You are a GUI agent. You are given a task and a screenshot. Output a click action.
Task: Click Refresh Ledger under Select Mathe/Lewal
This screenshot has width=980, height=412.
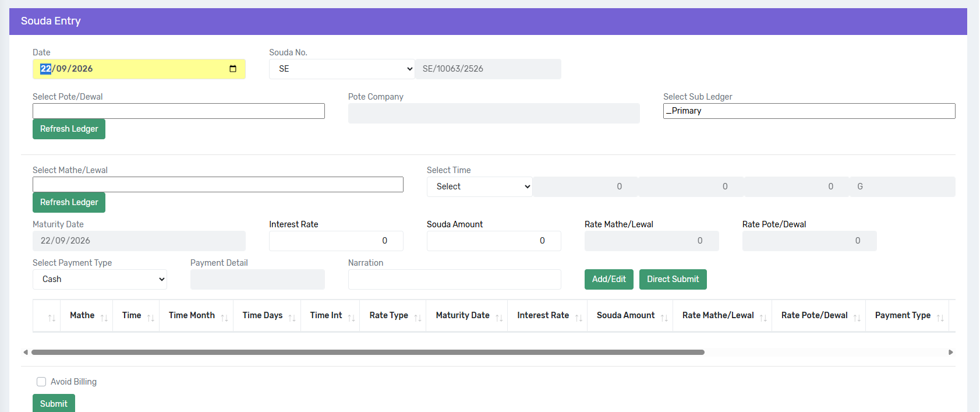[69, 202]
